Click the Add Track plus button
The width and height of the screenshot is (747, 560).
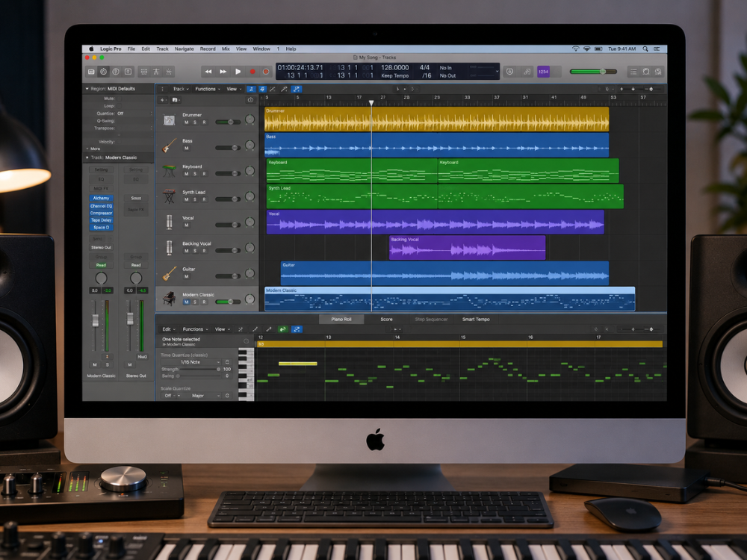[163, 100]
